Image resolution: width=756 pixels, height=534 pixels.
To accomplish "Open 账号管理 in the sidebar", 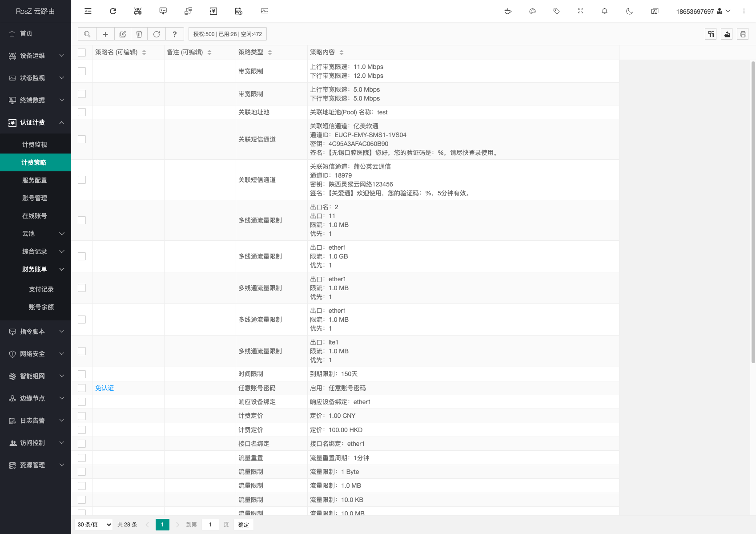I will pos(35,198).
